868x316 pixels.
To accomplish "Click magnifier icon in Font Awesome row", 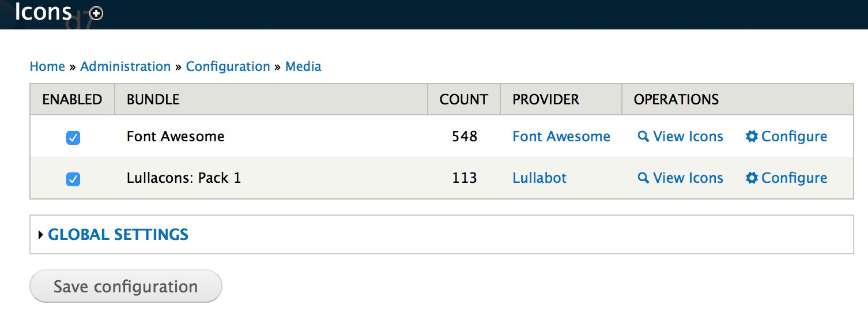I will (643, 137).
